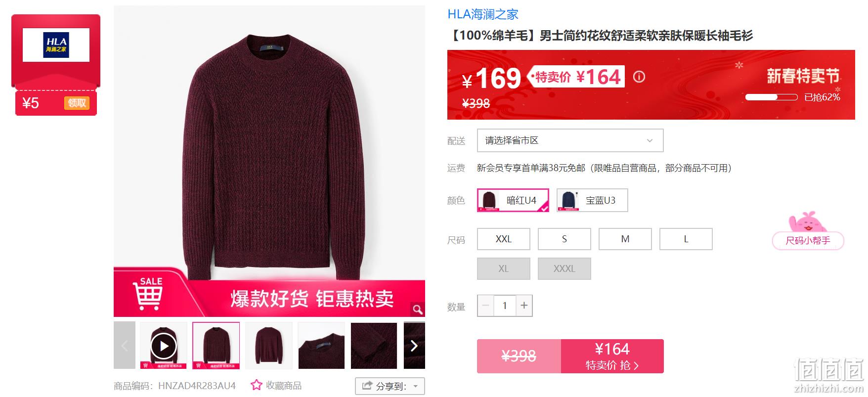Open the share-to dropdown
This screenshot has width=868, height=397.
tap(390, 386)
